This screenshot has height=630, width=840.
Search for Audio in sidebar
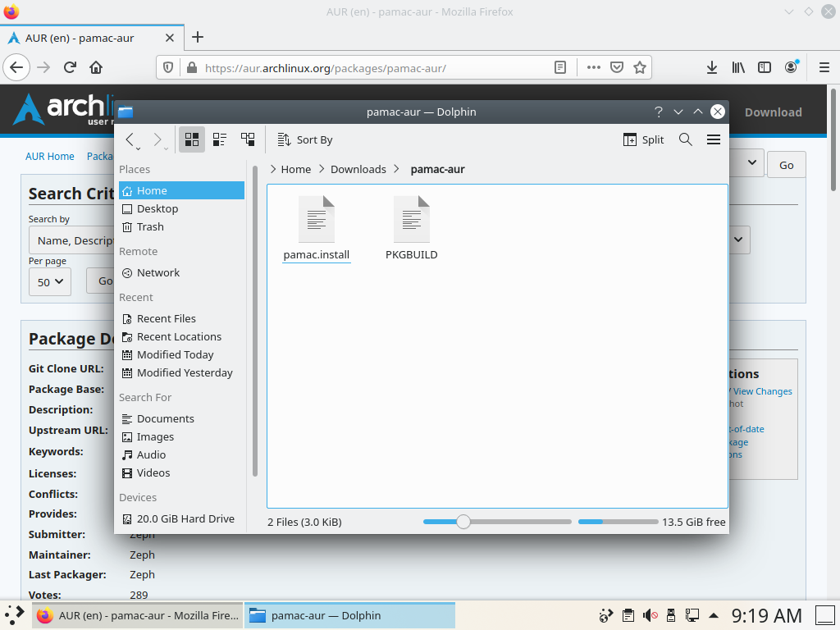tap(181, 455)
